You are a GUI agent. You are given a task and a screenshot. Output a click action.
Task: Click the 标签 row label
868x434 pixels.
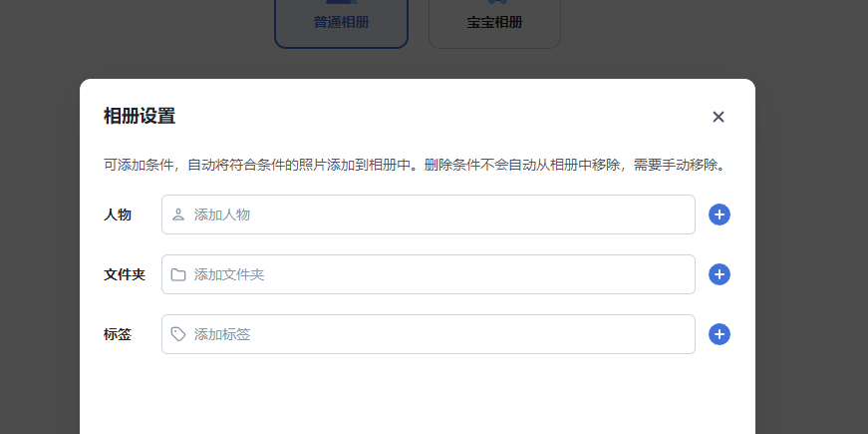[x=118, y=334]
